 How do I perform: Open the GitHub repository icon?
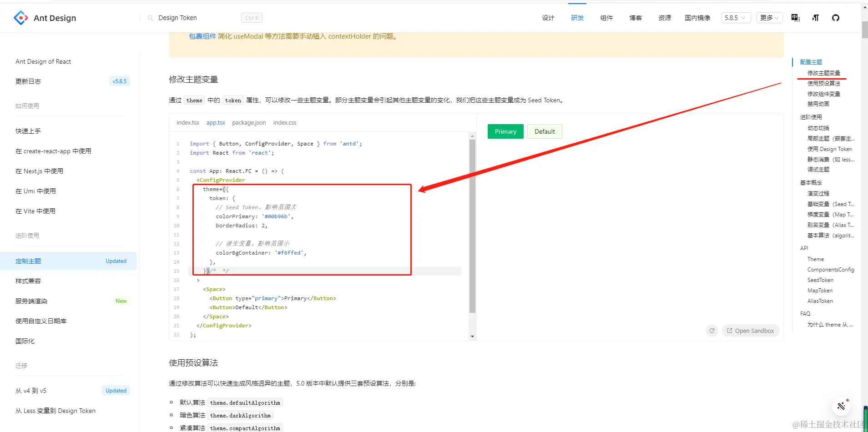(836, 18)
